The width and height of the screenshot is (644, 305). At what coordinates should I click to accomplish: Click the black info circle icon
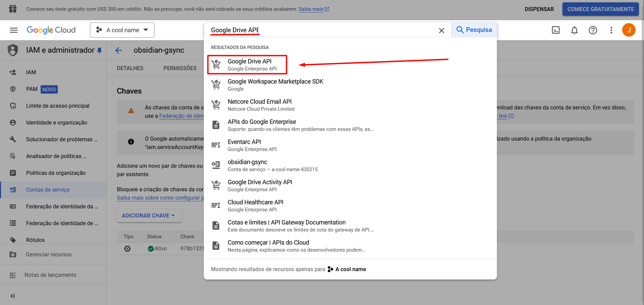tap(131, 142)
